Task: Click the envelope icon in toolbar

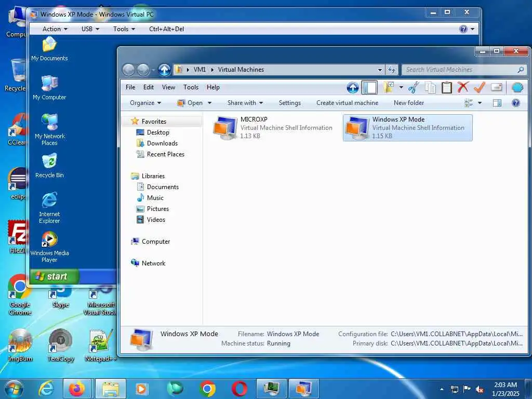Action: (496, 87)
